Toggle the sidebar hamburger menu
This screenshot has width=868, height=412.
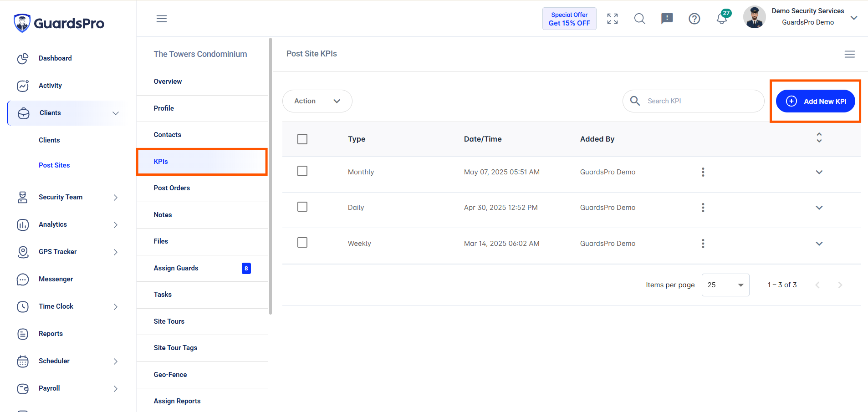pos(162,19)
